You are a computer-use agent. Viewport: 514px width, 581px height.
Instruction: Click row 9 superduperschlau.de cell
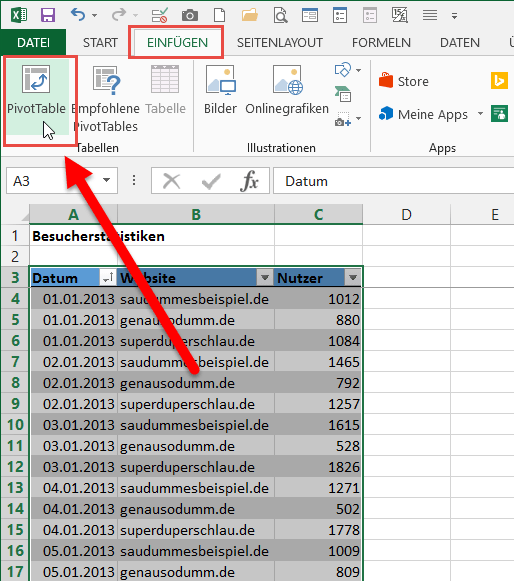point(196,404)
